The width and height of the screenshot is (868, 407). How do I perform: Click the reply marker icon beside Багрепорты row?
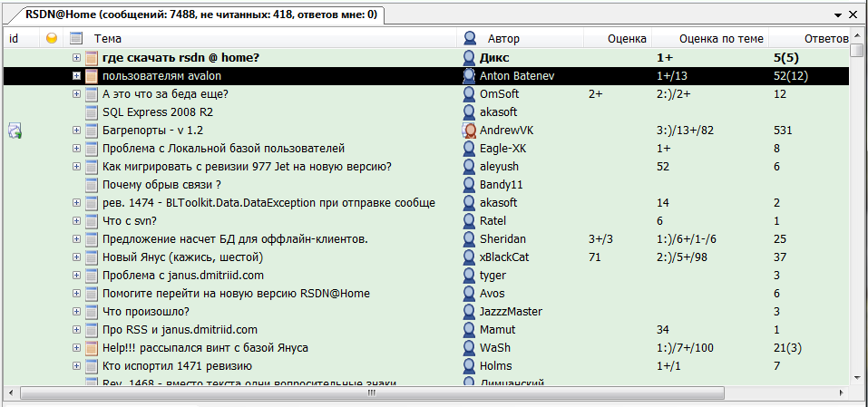point(15,131)
